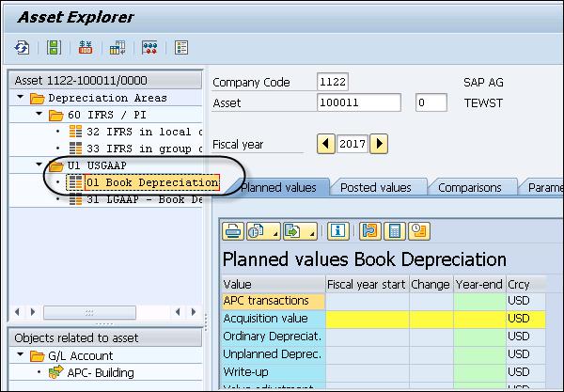
Task: Click the Depreciation Areas folder icon
Action: coord(37,98)
